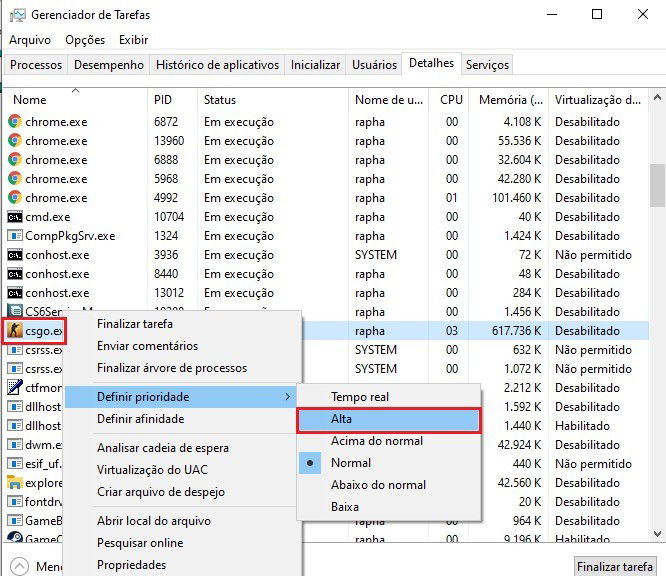Click the CompPkgSrv.exe process icon
Image resolution: width=666 pixels, height=576 pixels.
coord(15,236)
